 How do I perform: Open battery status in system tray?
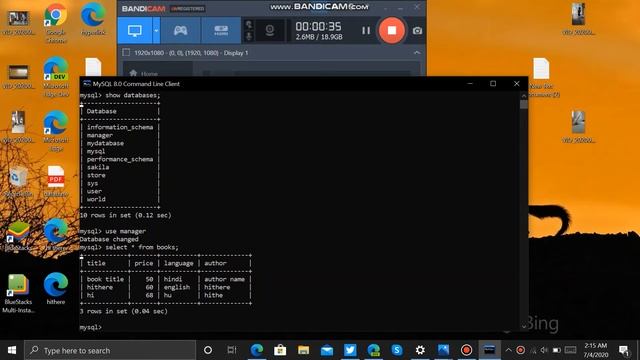point(556,350)
